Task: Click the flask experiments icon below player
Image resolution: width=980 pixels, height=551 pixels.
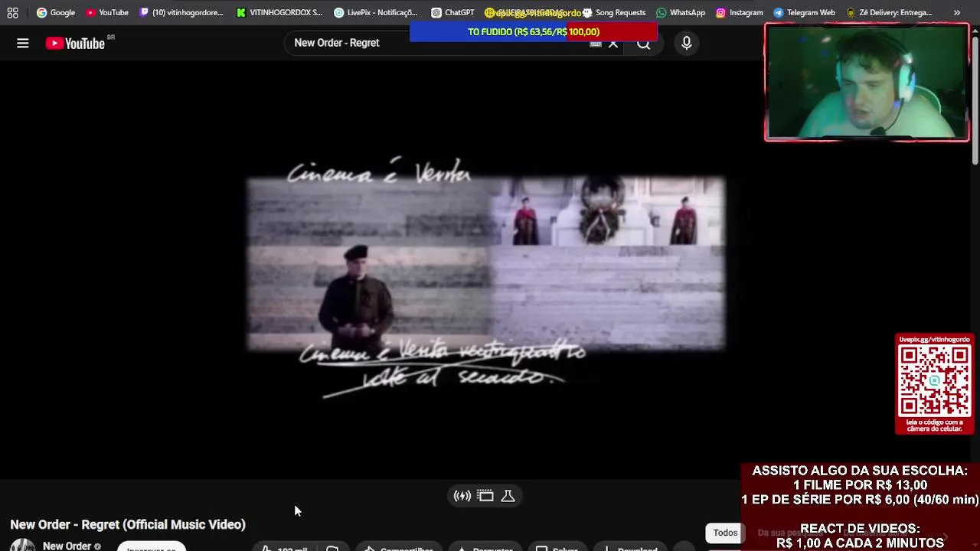Action: 508,496
